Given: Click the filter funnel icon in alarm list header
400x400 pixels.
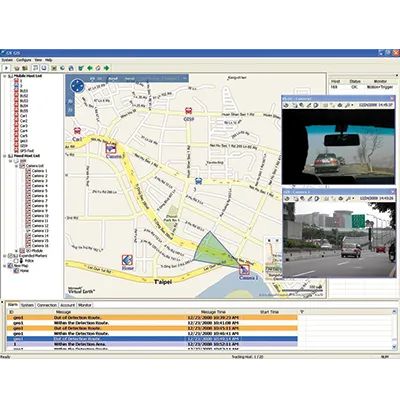Looking at the screenshot, I should [x=302, y=312].
